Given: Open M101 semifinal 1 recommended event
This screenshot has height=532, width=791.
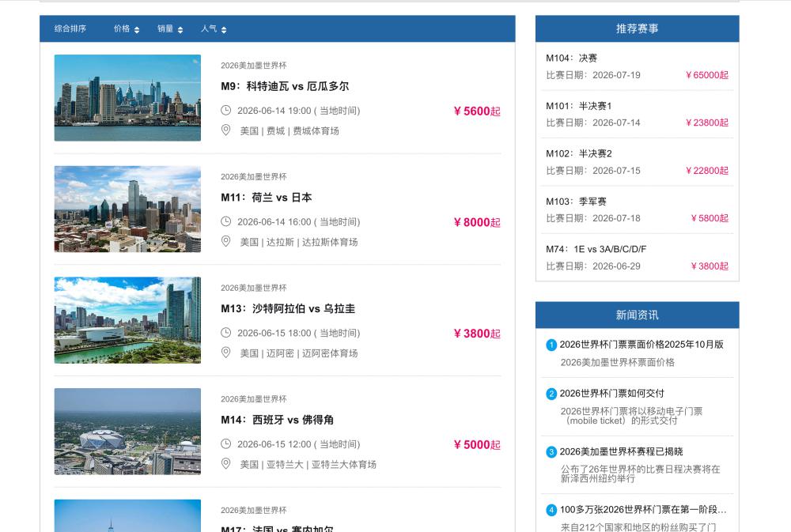Looking at the screenshot, I should click(x=578, y=106).
